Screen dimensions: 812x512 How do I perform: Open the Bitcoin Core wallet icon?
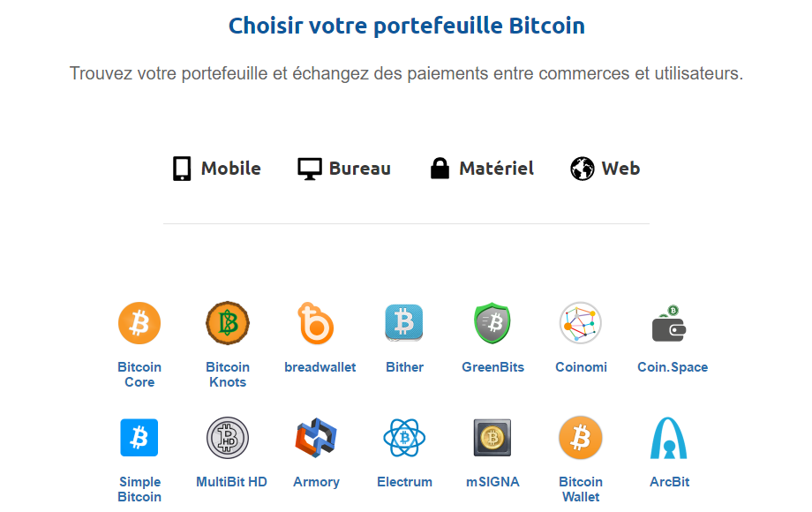139,323
